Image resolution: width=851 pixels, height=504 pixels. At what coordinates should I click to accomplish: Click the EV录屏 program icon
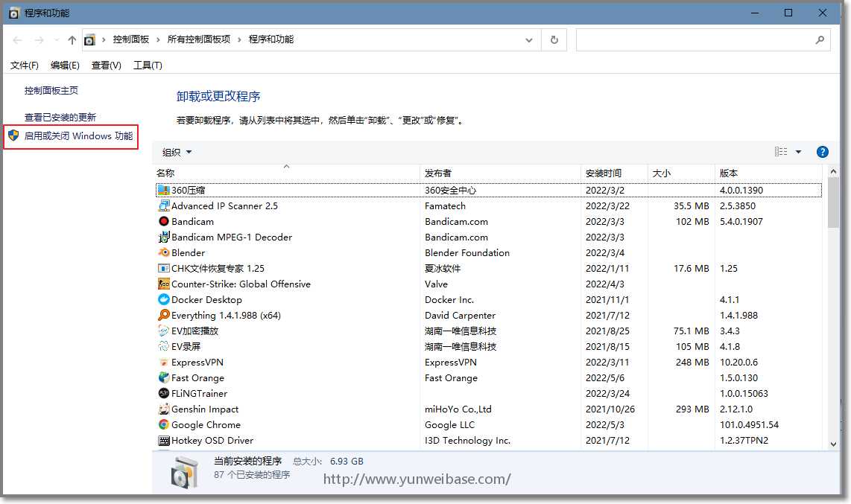pyautogui.click(x=163, y=347)
